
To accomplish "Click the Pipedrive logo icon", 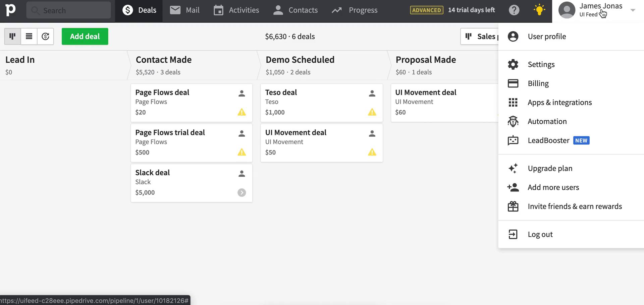I will pos(10,10).
